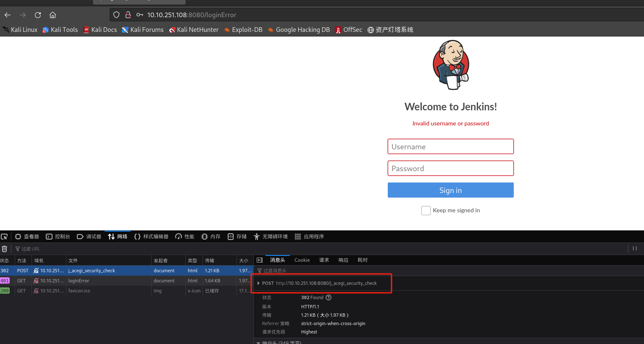Switch to 样式编辑器 style editor tab

(x=151, y=237)
